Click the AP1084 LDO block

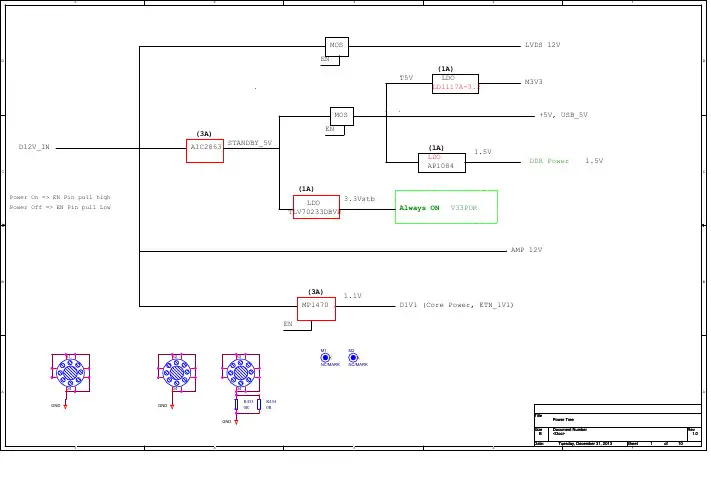[441, 162]
